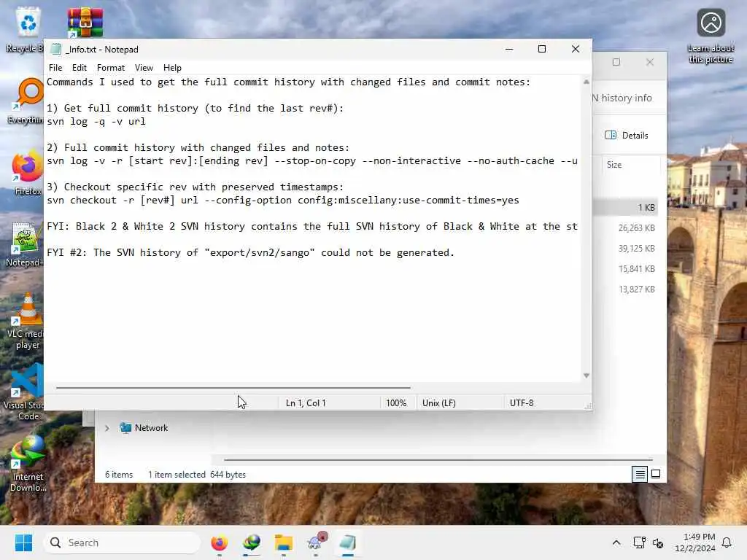Click the Ln 1, Col 1 status entry

tap(306, 402)
